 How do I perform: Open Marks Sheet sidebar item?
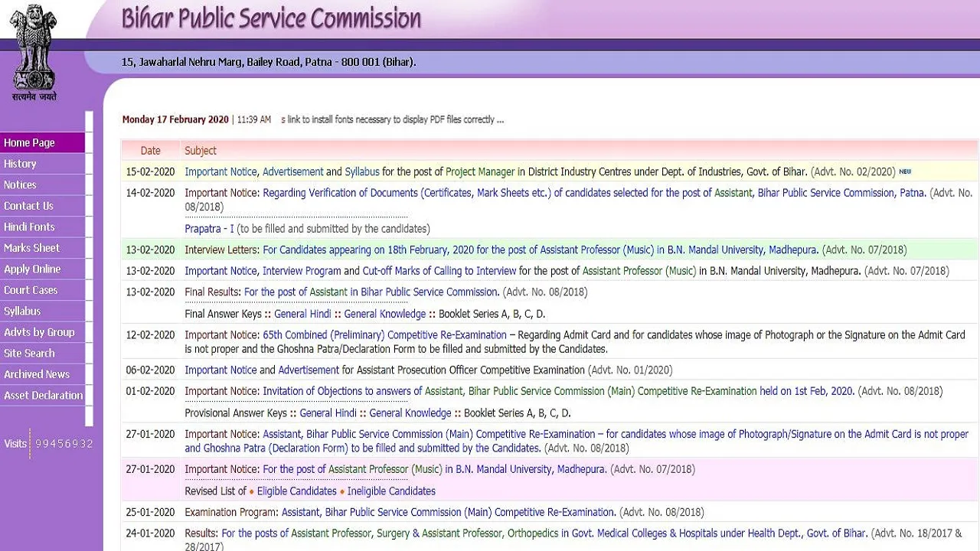click(43, 248)
